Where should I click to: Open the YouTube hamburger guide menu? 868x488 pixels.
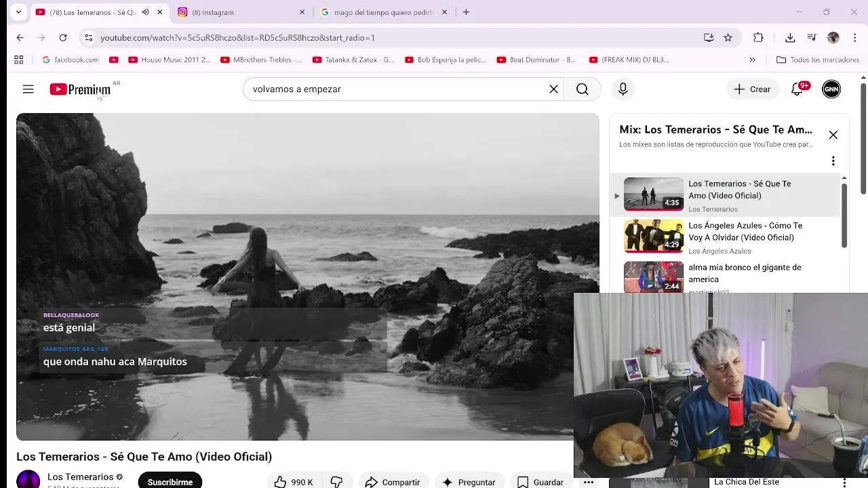28,89
